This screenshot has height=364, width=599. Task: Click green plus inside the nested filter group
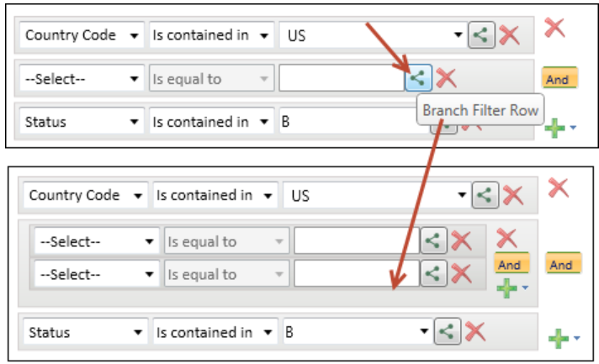(x=506, y=288)
